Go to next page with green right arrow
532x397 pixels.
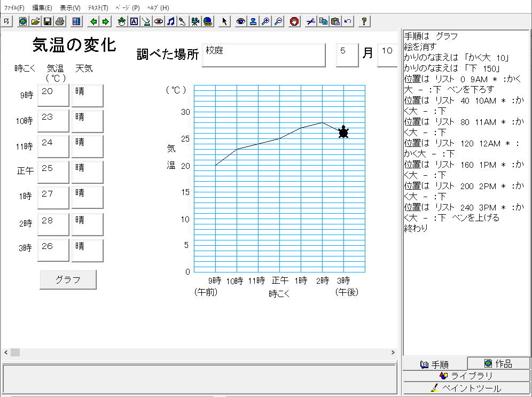(x=106, y=21)
